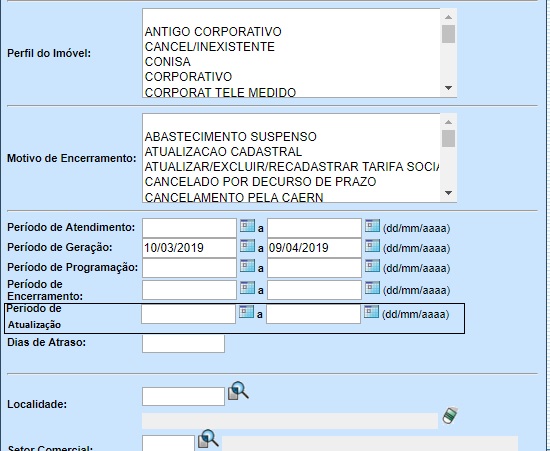Click Período de Geração start field 10/03/2019
Image resolution: width=550 pixels, height=451 pixels.
189,248
